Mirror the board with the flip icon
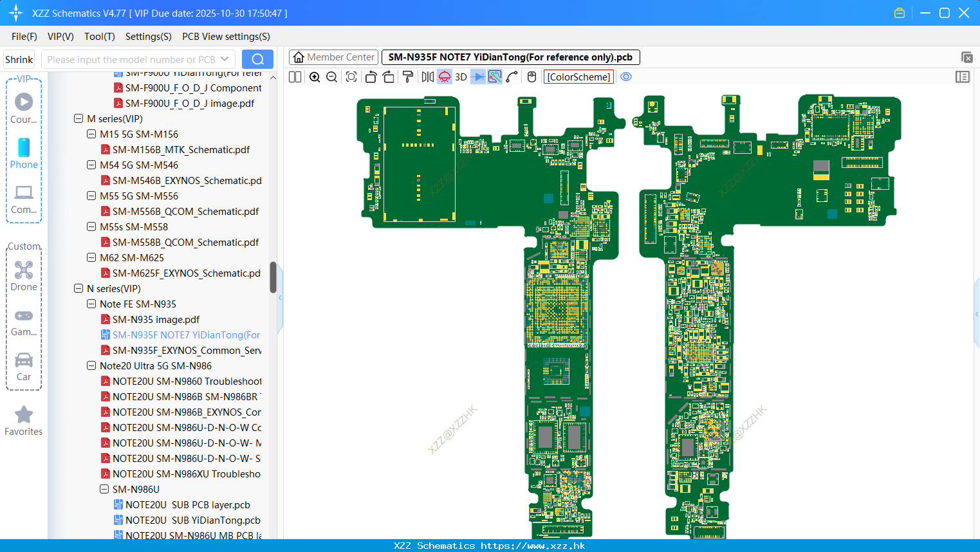 [x=428, y=77]
